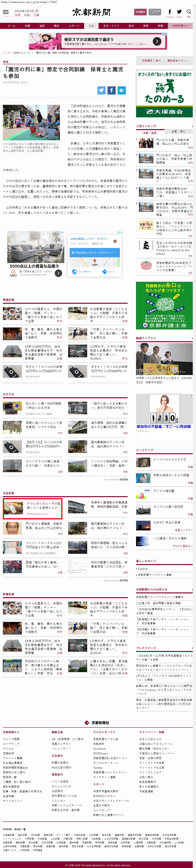The image size is (196, 868).
Task: Open 市役所がスマホゲーム制作 article
Action: (x=44, y=668)
